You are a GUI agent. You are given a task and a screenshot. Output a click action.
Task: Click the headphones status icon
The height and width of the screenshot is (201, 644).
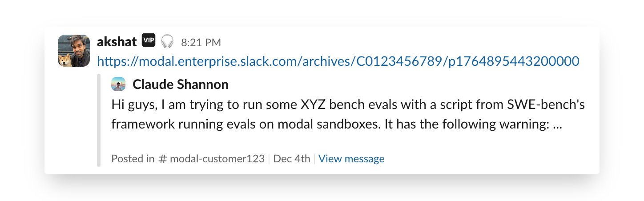point(167,41)
